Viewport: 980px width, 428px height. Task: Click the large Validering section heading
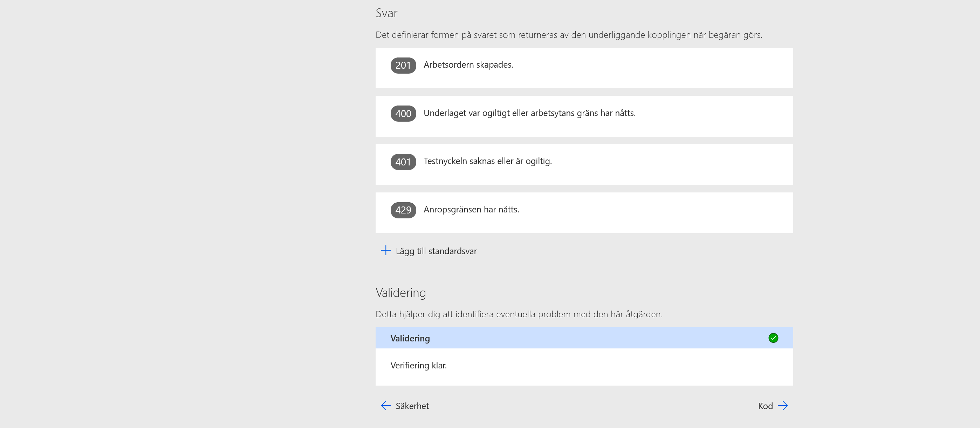pyautogui.click(x=400, y=293)
